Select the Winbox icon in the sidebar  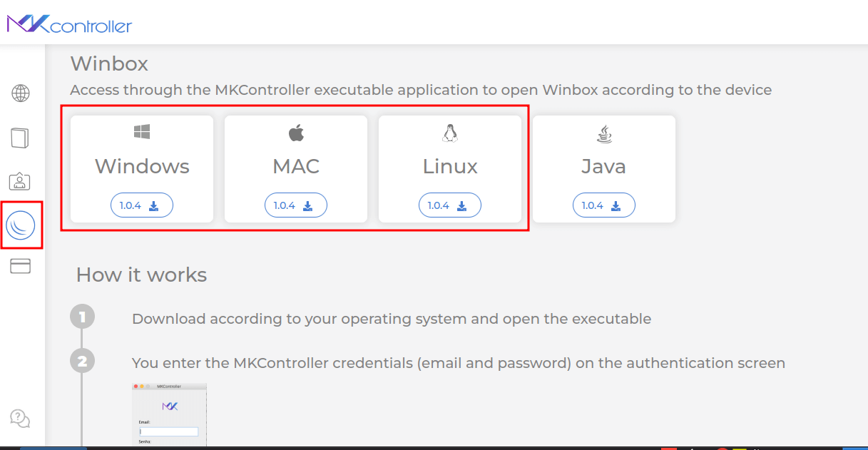point(21,225)
